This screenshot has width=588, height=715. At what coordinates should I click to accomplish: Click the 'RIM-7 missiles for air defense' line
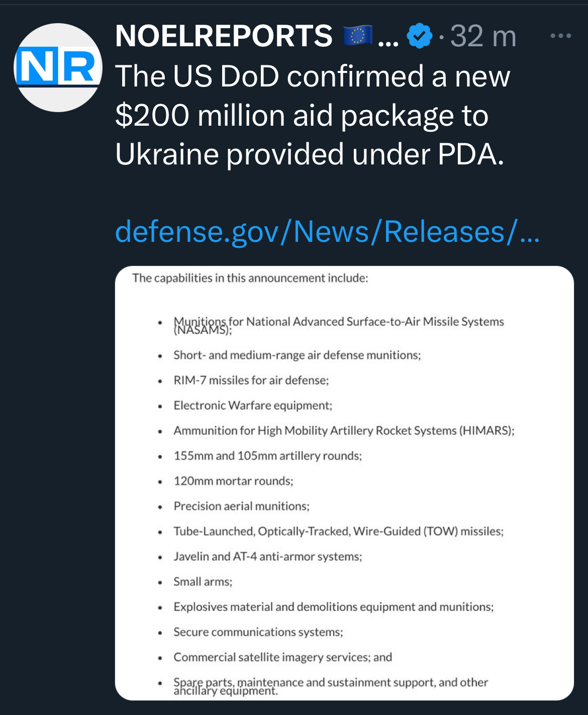[251, 380]
